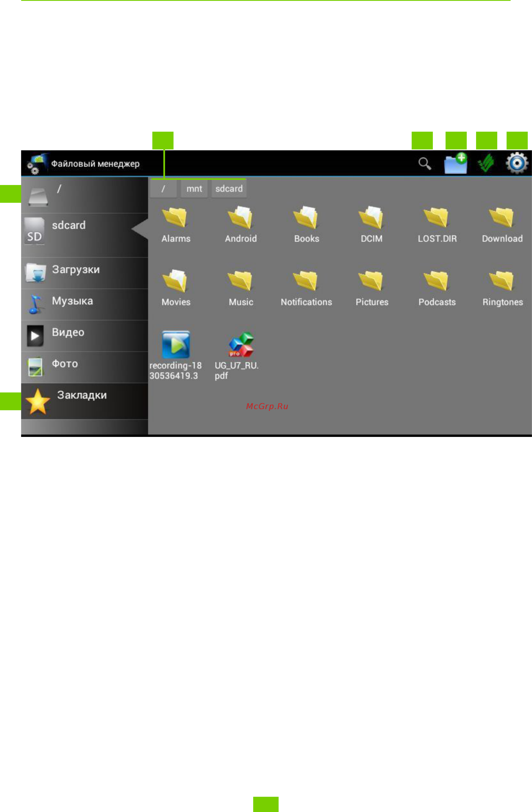Activate the green multi-select checkmark icon
Viewport: 532px width, 812px height.
coord(486,163)
